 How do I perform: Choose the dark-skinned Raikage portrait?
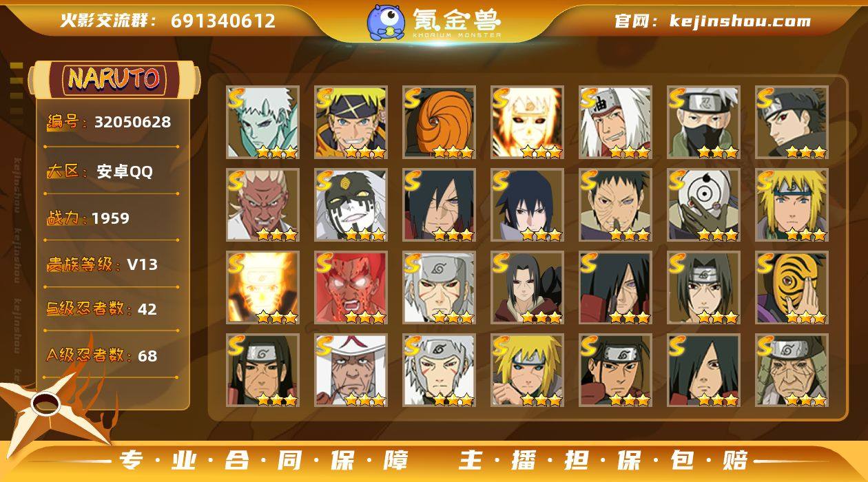(x=262, y=205)
